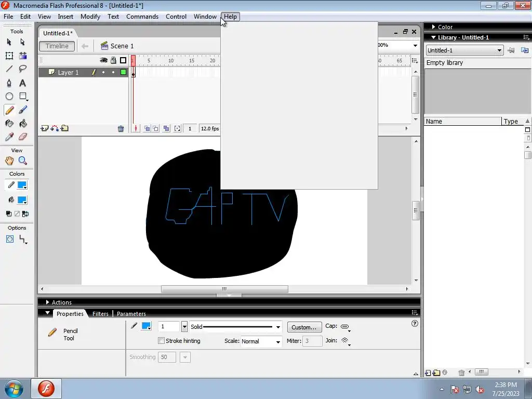The height and width of the screenshot is (399, 532).
Task: Select the Zoom magnifier tool
Action: point(23,161)
